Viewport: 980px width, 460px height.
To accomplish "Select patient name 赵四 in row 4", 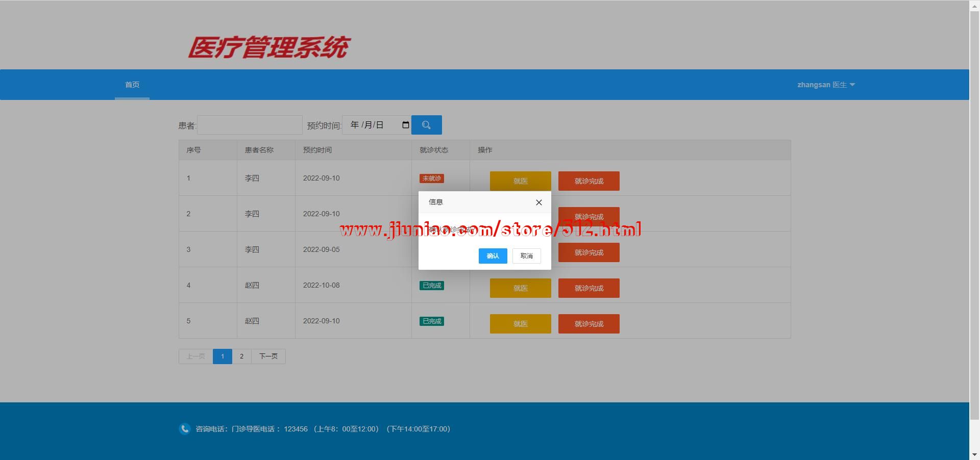I will 252,285.
